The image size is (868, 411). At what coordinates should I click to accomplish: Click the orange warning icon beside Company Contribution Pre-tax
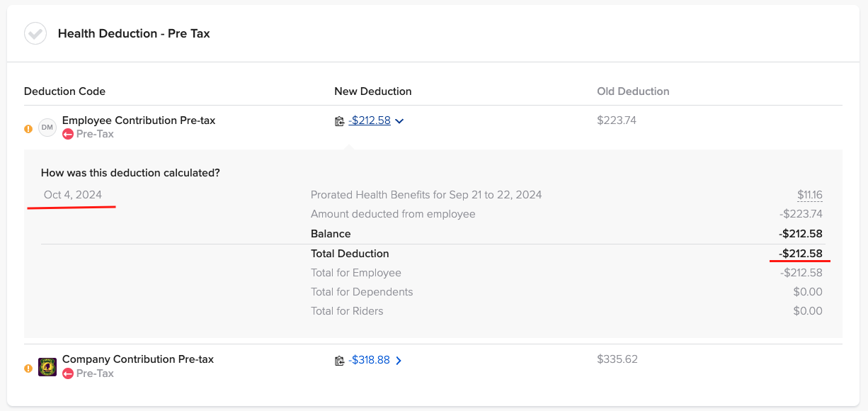point(27,368)
